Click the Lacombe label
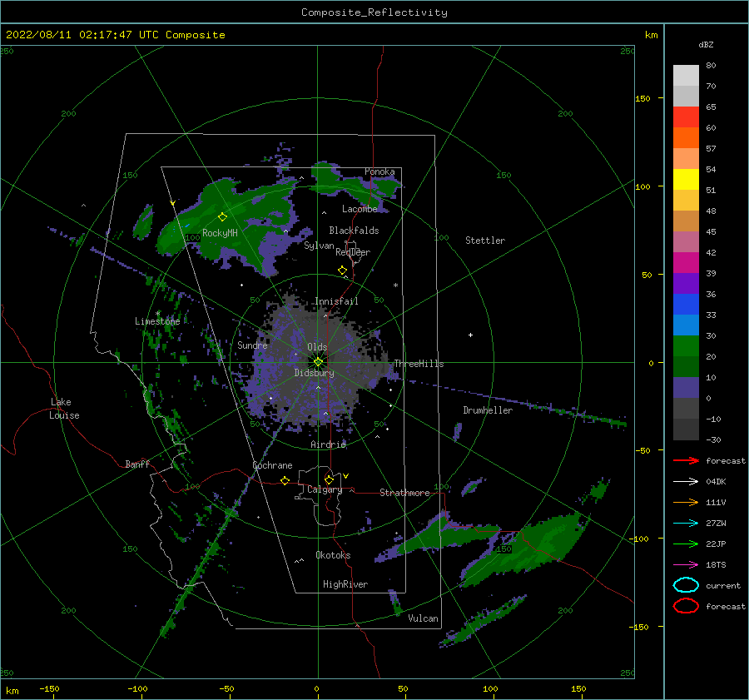This screenshot has height=700, width=749. (x=360, y=209)
